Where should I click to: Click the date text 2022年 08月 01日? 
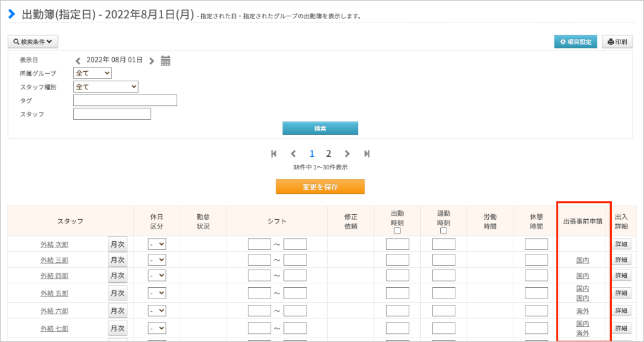114,60
